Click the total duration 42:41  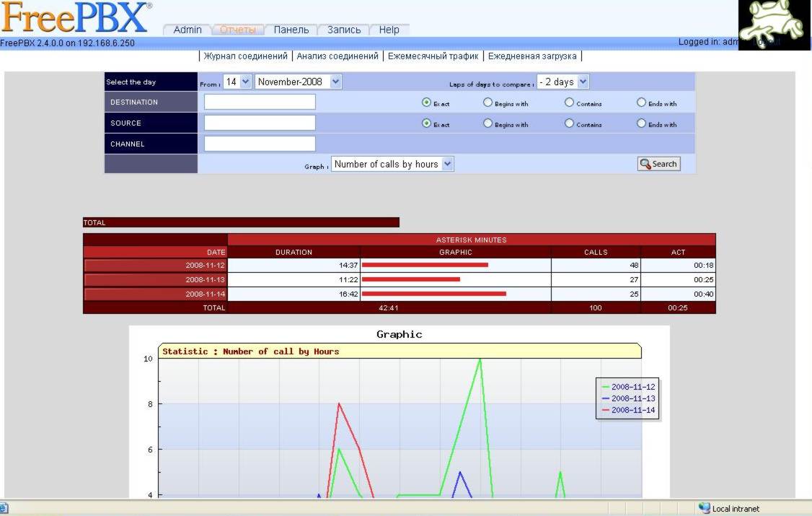[x=389, y=307]
